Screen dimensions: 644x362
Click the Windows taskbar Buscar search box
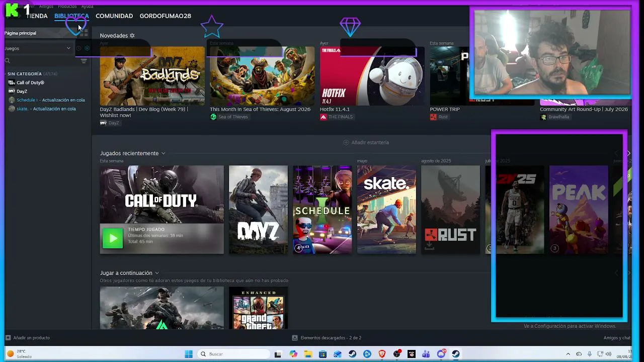click(x=233, y=354)
